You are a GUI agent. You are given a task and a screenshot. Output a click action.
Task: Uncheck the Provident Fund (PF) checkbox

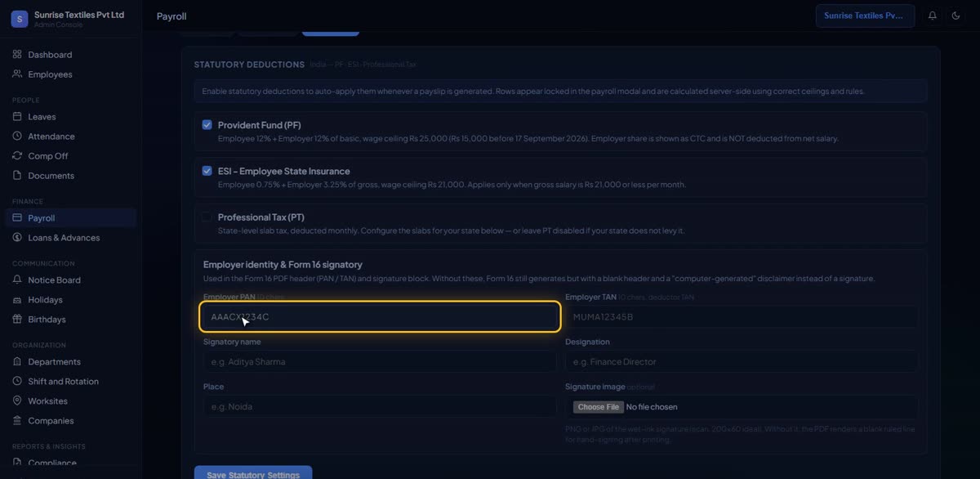pos(207,125)
